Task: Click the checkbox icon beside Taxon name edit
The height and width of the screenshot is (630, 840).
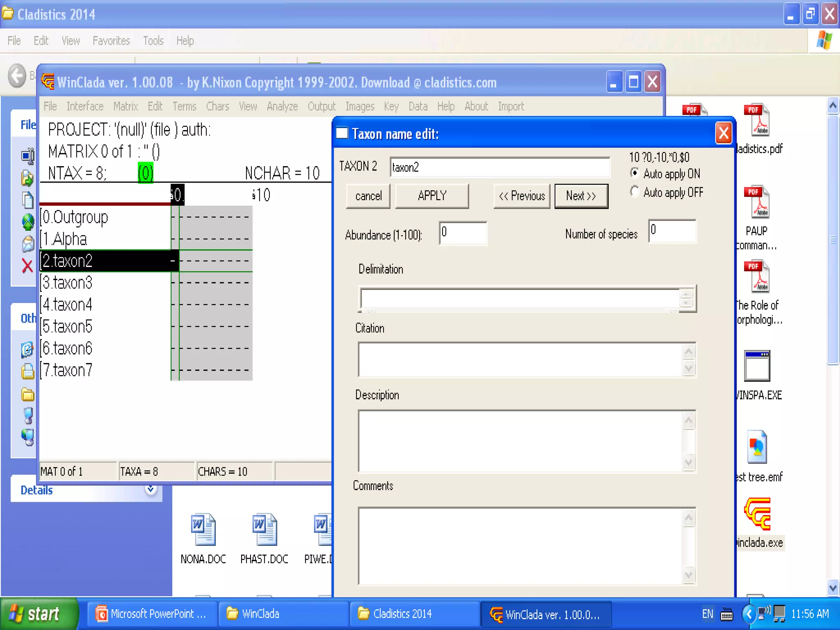Action: click(342, 133)
